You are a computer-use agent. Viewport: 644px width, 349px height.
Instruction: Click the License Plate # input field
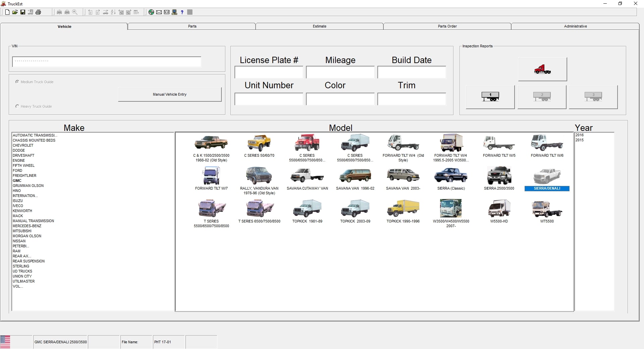point(269,72)
